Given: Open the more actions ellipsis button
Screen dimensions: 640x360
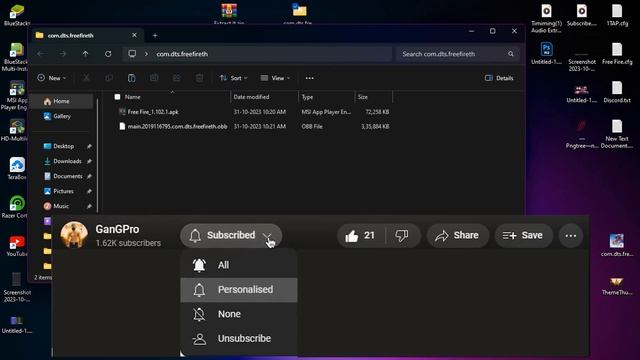Looking at the screenshot, I should click(571, 236).
